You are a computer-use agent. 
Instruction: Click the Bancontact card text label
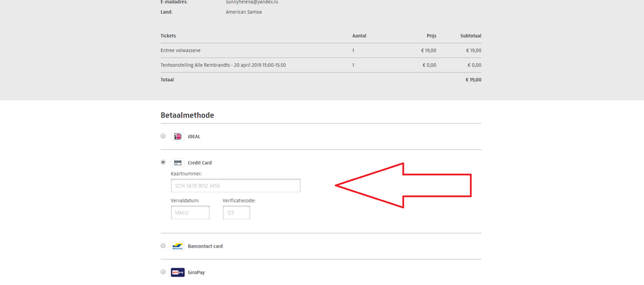205,246
